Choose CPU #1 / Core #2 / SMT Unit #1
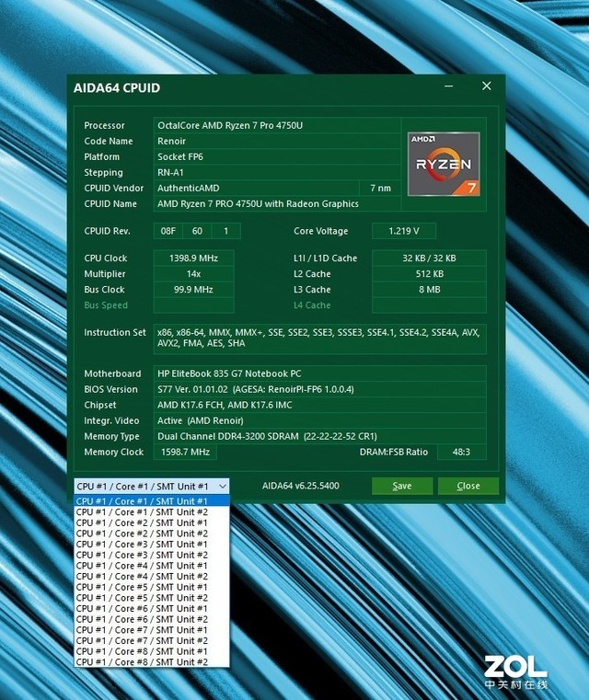Viewport: 589px width, 700px height. 152,522
